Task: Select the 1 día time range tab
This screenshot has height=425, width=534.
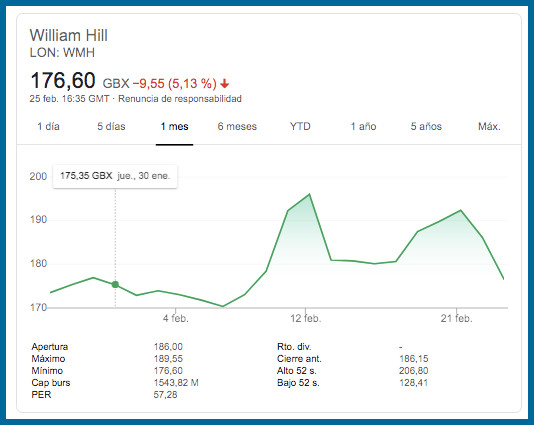Action: [x=48, y=126]
